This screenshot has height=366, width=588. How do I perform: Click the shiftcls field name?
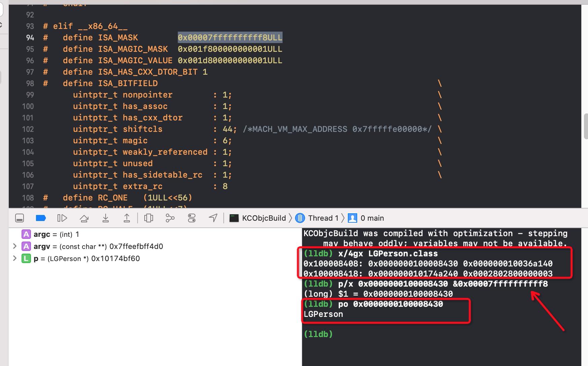pyautogui.click(x=143, y=129)
